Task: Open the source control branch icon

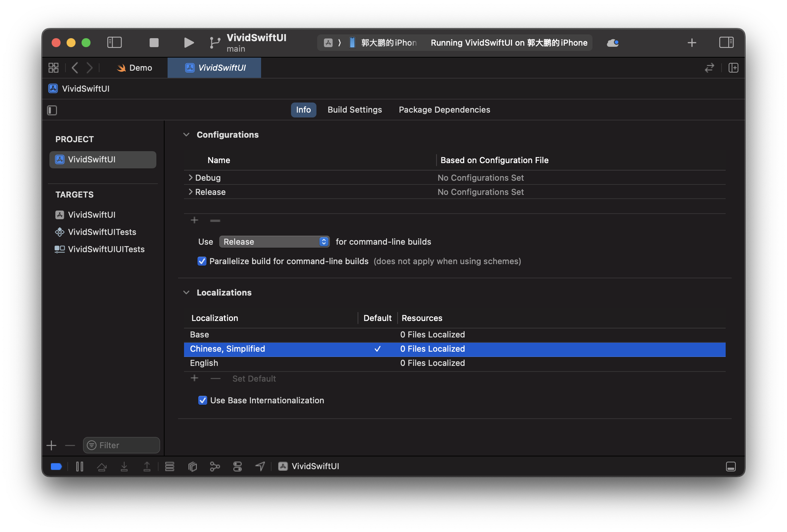Action: point(215,43)
